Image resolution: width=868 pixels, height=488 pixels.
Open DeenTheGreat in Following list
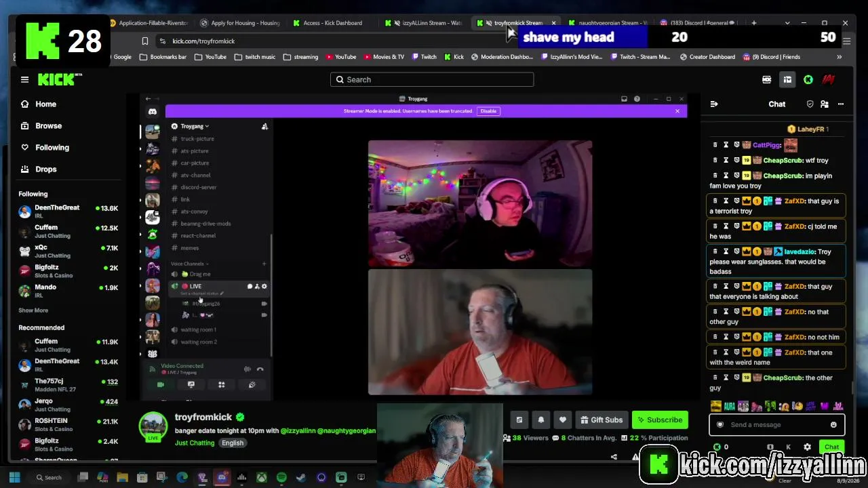68,211
